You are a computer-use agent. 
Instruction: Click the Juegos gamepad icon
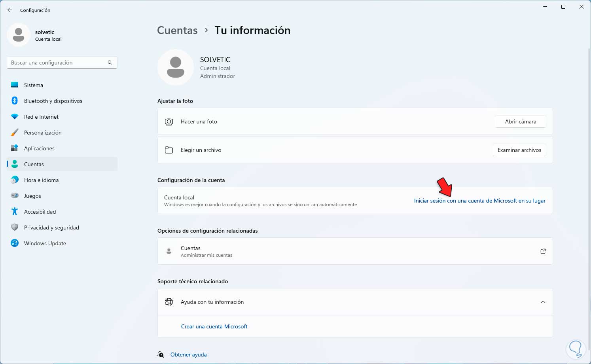pos(15,196)
